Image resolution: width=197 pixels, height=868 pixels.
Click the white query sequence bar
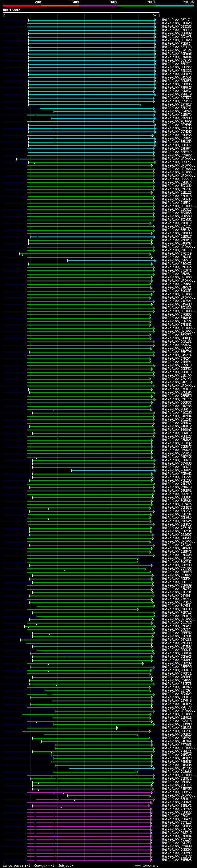click(x=81, y=12)
